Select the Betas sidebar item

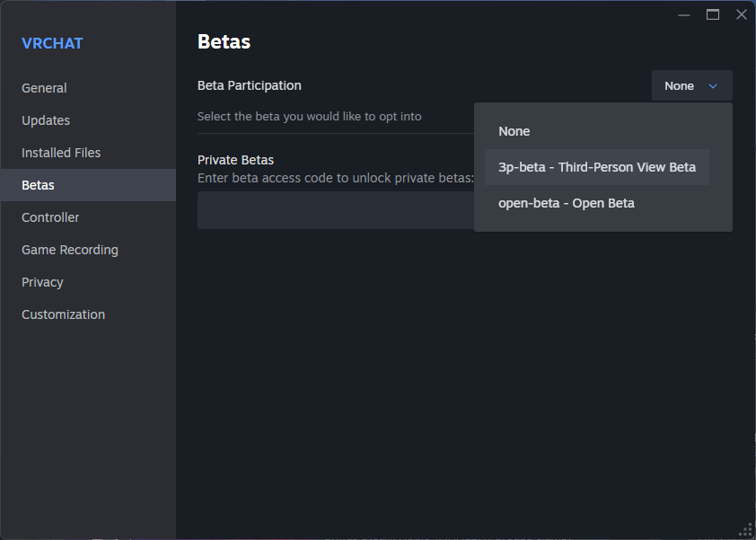click(39, 185)
